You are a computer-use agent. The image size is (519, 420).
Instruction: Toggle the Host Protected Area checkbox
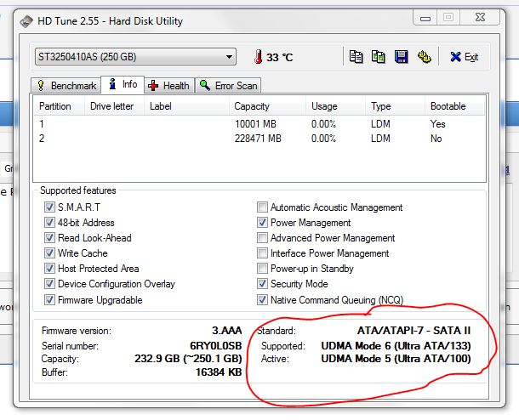49,269
